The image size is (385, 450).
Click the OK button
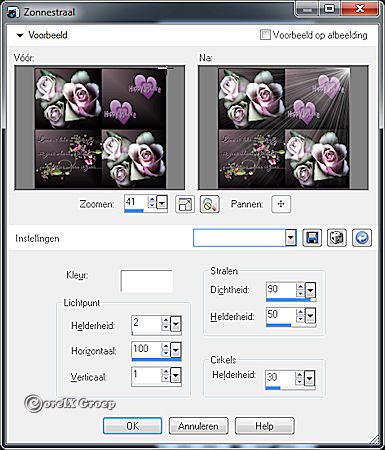[133, 426]
